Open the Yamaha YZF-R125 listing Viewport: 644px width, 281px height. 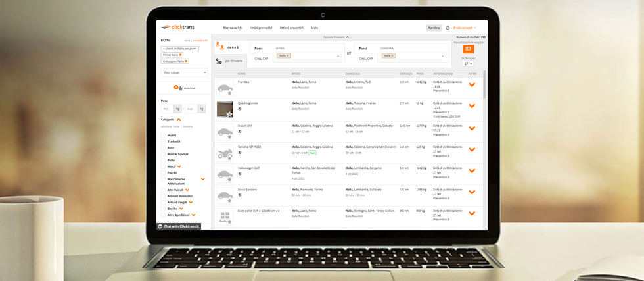249,147
